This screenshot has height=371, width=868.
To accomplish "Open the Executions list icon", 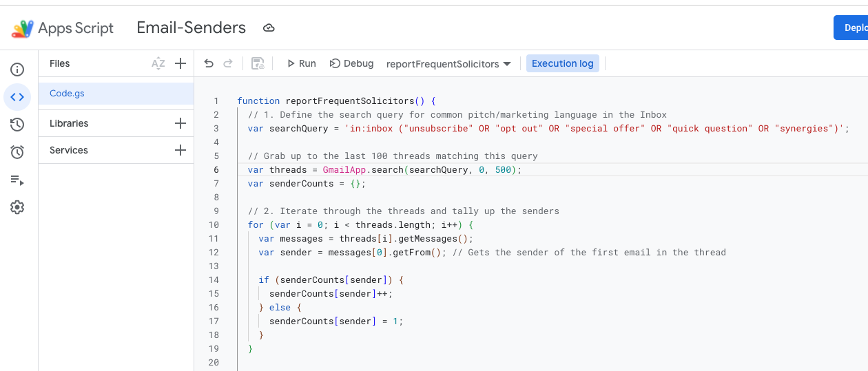I will 17,180.
